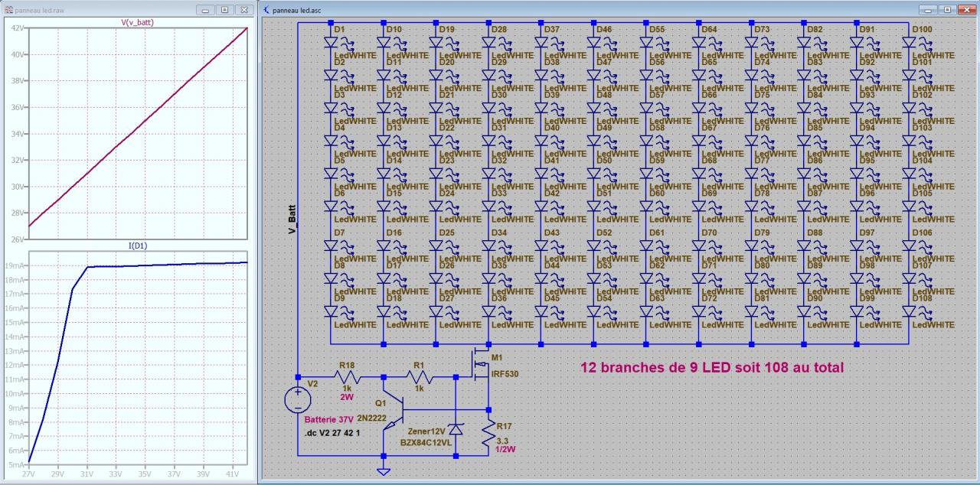
Task: Click the 3.3 value of resistor R17
Action: coord(502,441)
